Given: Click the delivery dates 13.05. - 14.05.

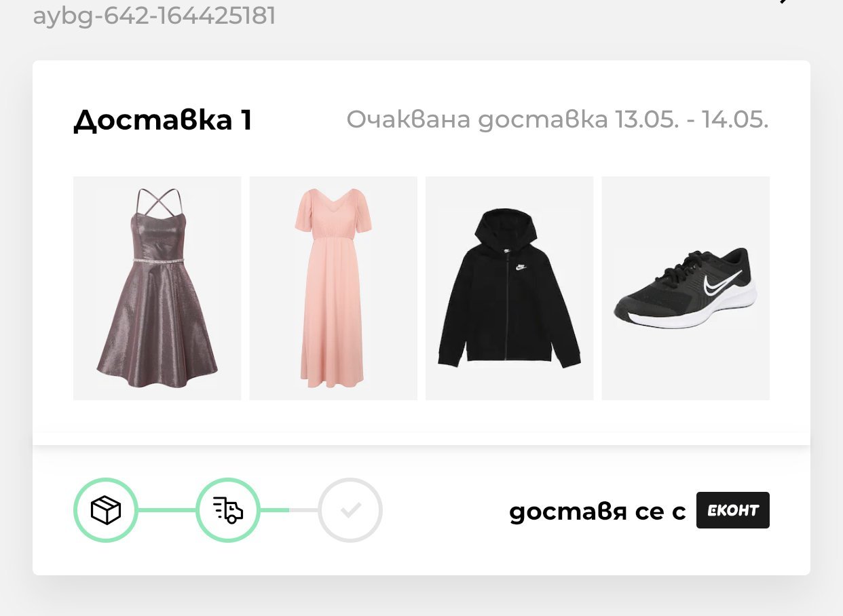Looking at the screenshot, I should pyautogui.click(x=692, y=119).
